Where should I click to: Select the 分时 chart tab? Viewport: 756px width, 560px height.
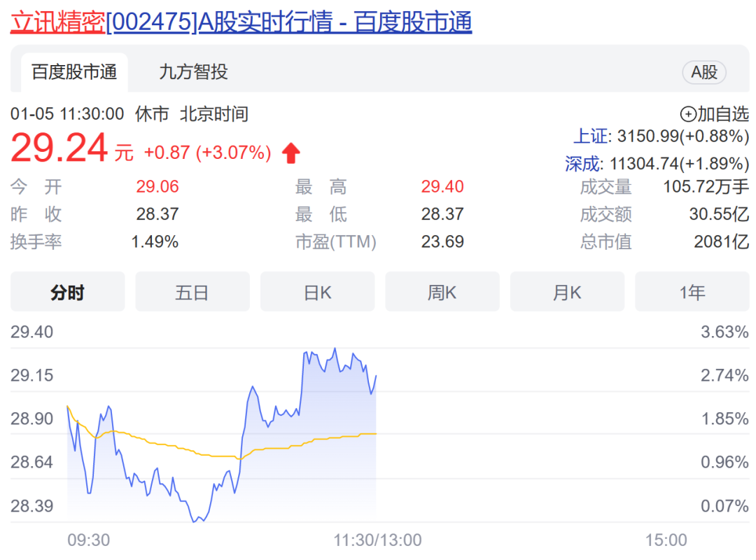point(67,292)
